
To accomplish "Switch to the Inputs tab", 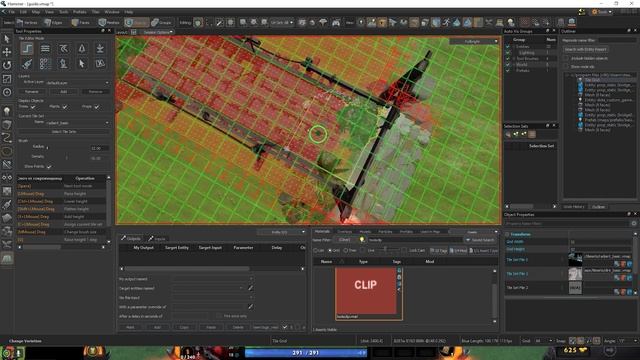I will click(157, 238).
